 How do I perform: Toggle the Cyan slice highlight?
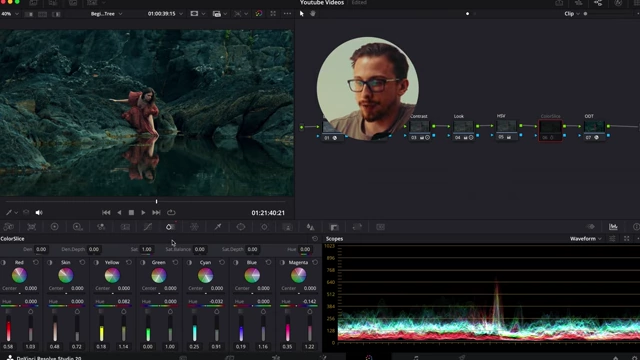coord(189,262)
